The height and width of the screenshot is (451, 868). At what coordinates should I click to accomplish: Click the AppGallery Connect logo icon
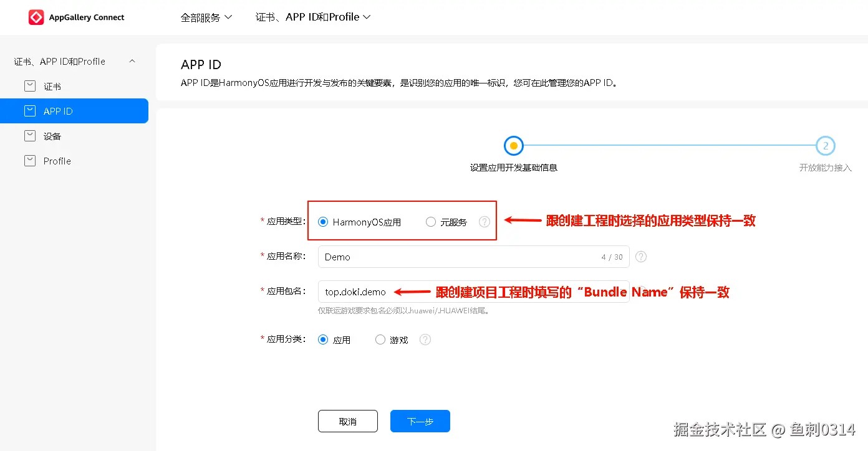(x=36, y=17)
